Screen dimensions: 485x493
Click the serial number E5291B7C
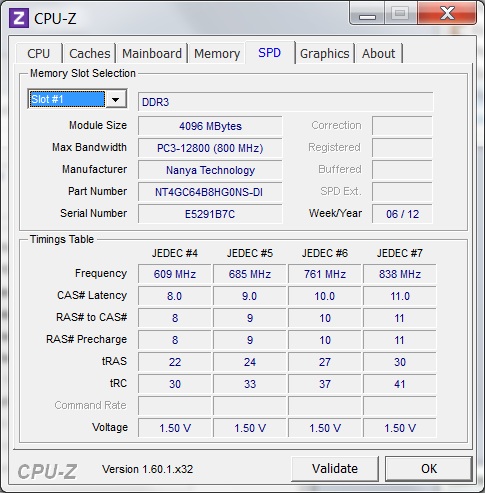click(210, 214)
